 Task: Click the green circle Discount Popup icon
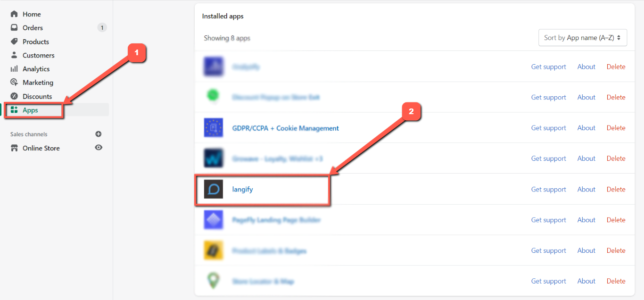[214, 96]
